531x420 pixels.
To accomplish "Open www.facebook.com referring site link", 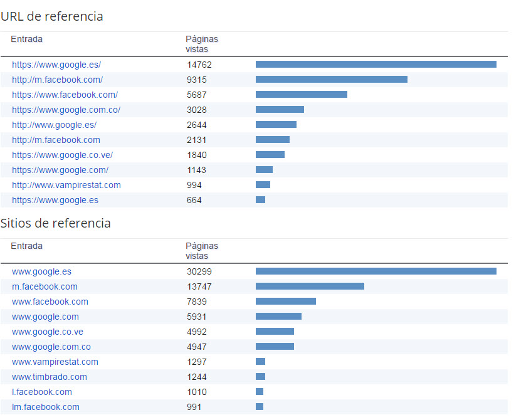I will [x=50, y=302].
